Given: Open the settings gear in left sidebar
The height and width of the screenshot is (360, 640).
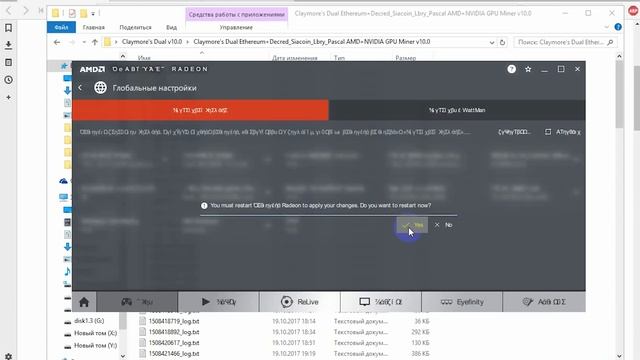Looking at the screenshot, I should [8, 356].
